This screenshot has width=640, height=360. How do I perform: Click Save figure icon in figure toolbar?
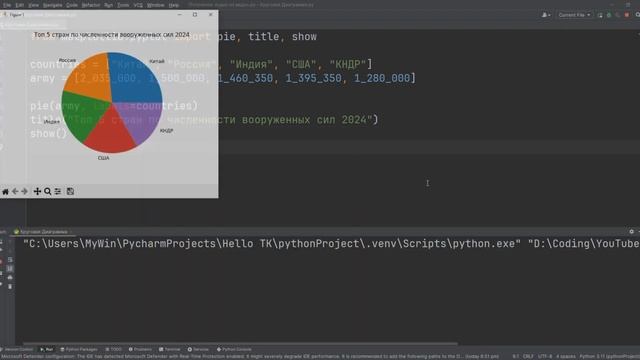pos(70,191)
